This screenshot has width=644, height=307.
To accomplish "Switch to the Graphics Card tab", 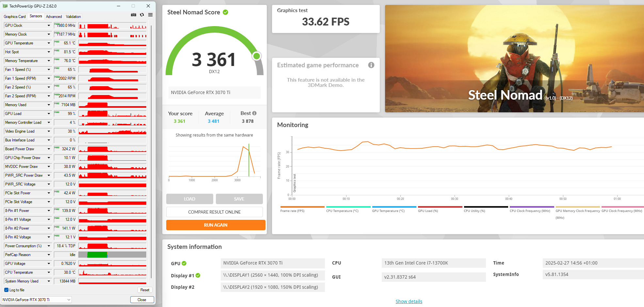I will click(15, 17).
